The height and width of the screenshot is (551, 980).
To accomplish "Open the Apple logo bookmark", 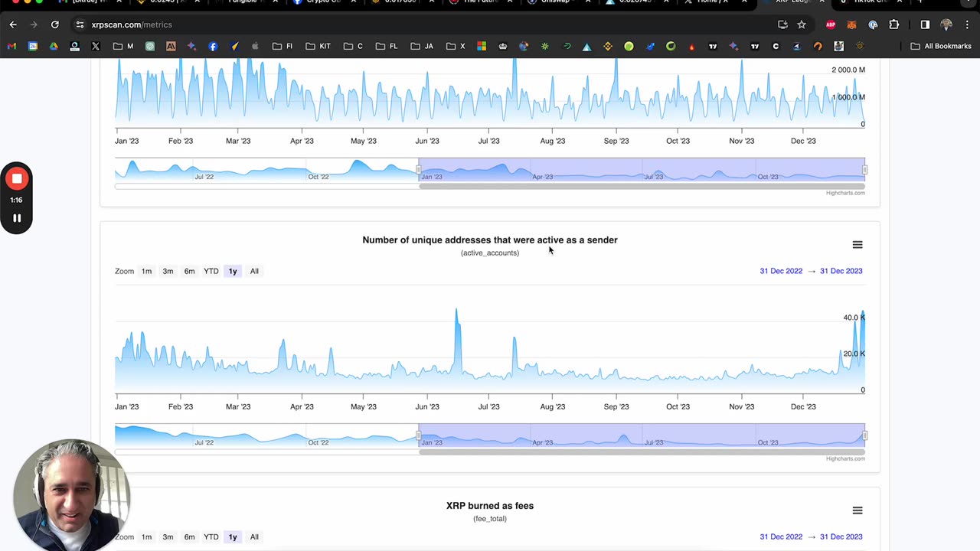I will [255, 46].
